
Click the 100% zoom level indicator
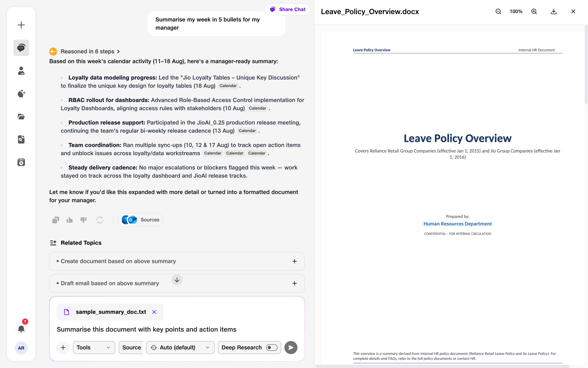(516, 11)
